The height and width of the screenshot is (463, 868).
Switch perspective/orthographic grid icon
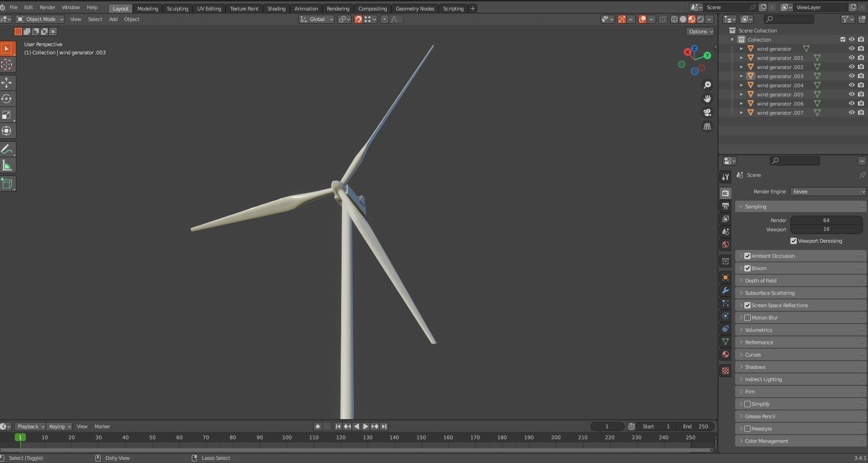click(707, 126)
